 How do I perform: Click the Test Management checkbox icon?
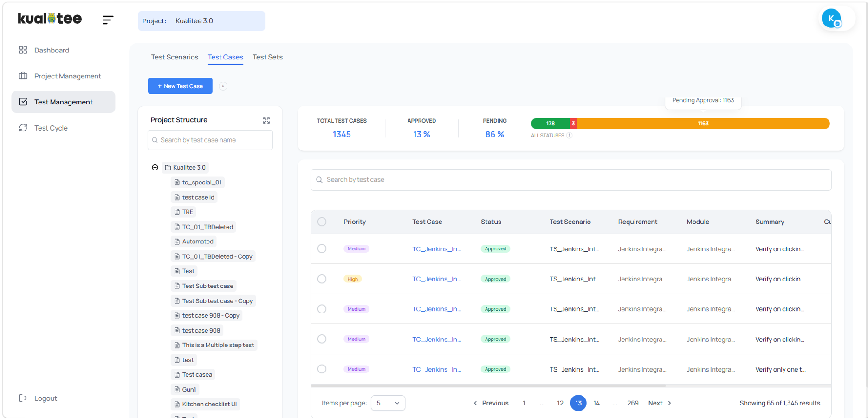(23, 102)
